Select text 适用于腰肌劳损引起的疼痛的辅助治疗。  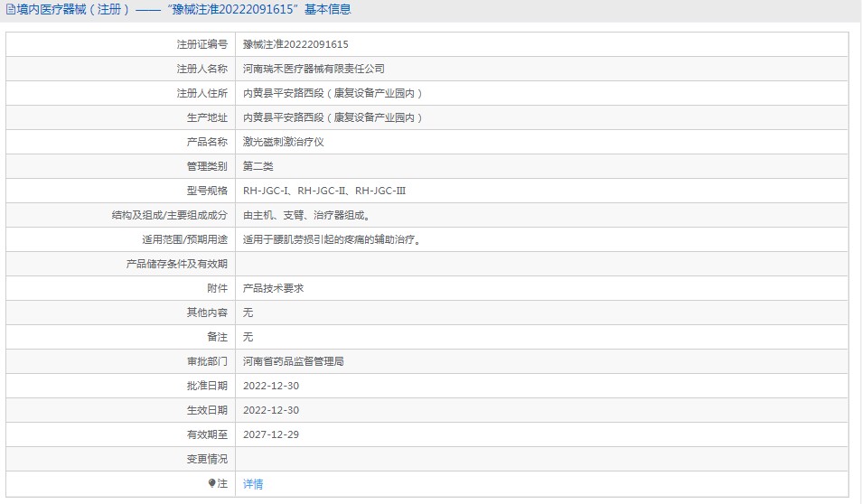click(333, 239)
